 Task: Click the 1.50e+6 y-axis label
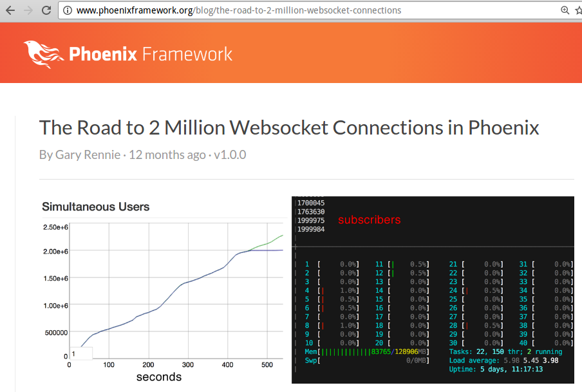point(55,279)
